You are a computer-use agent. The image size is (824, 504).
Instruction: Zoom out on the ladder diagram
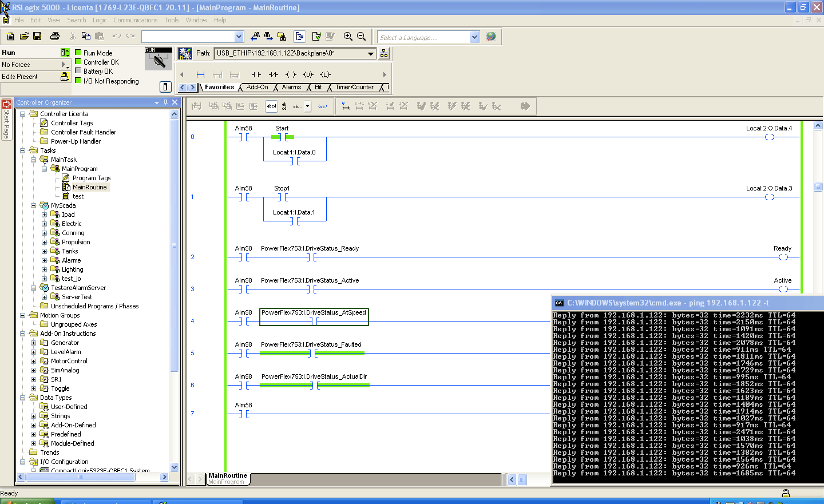point(361,36)
